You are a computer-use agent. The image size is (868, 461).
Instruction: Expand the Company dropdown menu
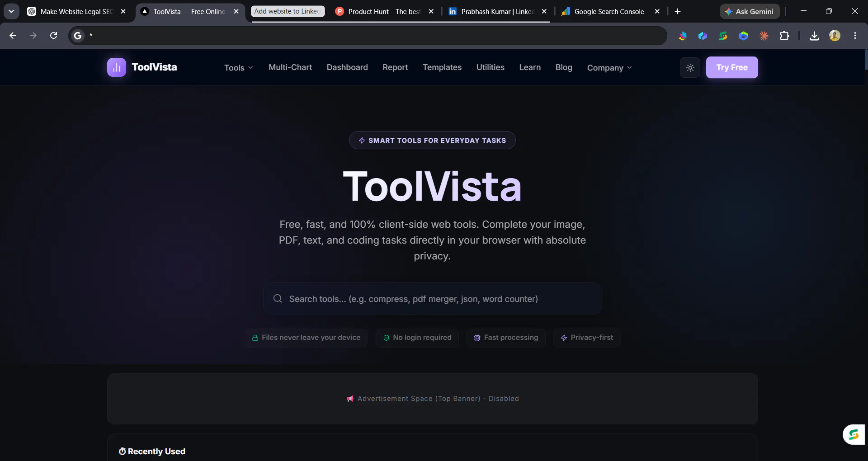609,68
